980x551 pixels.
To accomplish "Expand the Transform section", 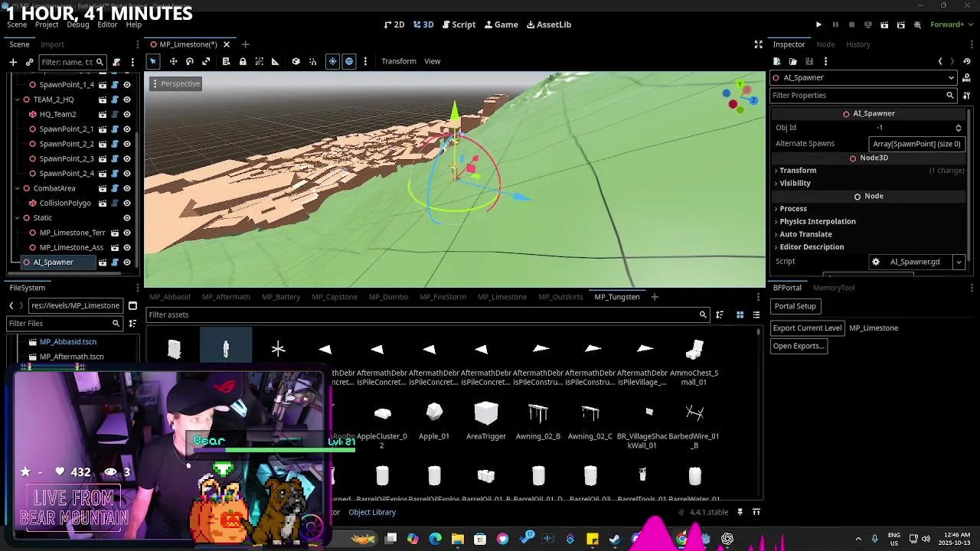I will coord(870,170).
